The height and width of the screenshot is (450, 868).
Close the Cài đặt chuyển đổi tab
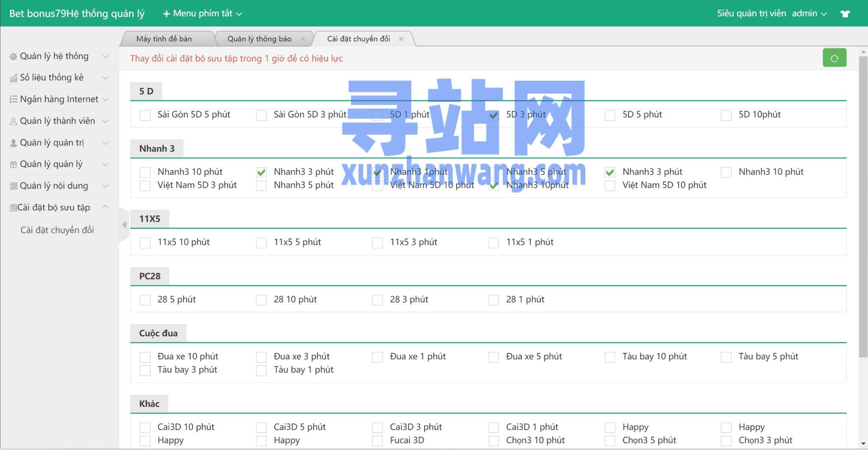click(401, 39)
